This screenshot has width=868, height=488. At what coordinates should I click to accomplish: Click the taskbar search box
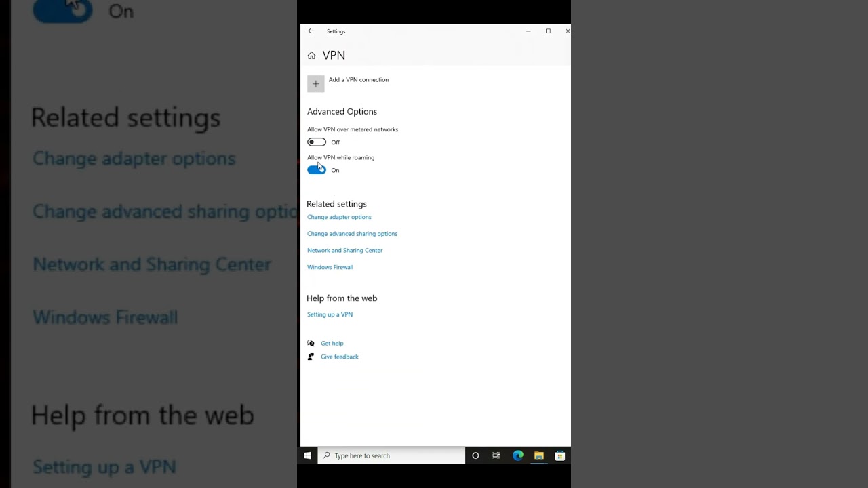click(x=391, y=455)
